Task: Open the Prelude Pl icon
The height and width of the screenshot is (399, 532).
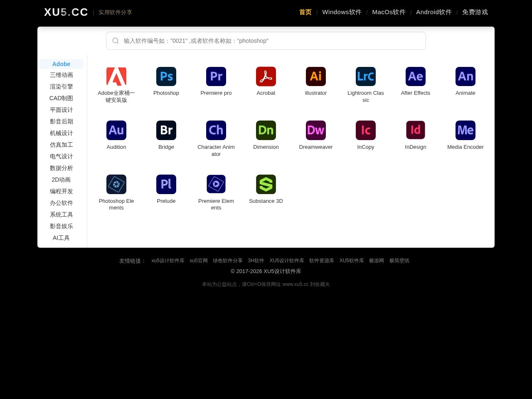Action: (x=166, y=185)
